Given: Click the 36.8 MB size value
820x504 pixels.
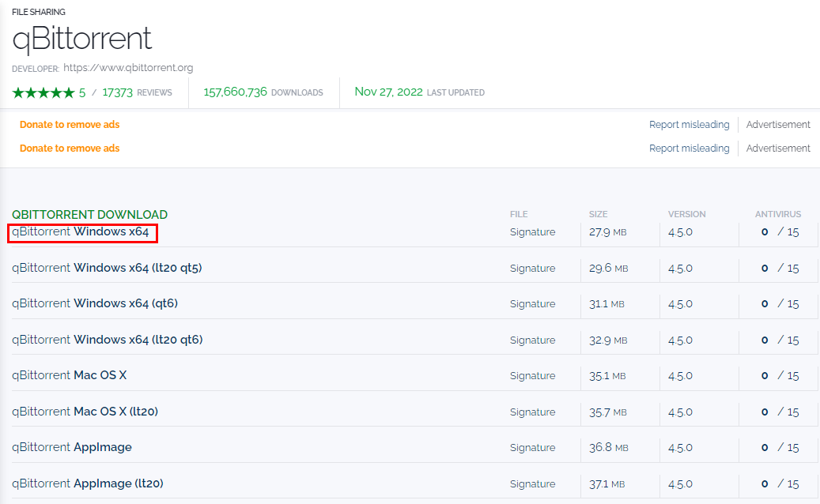Looking at the screenshot, I should pos(608,448).
